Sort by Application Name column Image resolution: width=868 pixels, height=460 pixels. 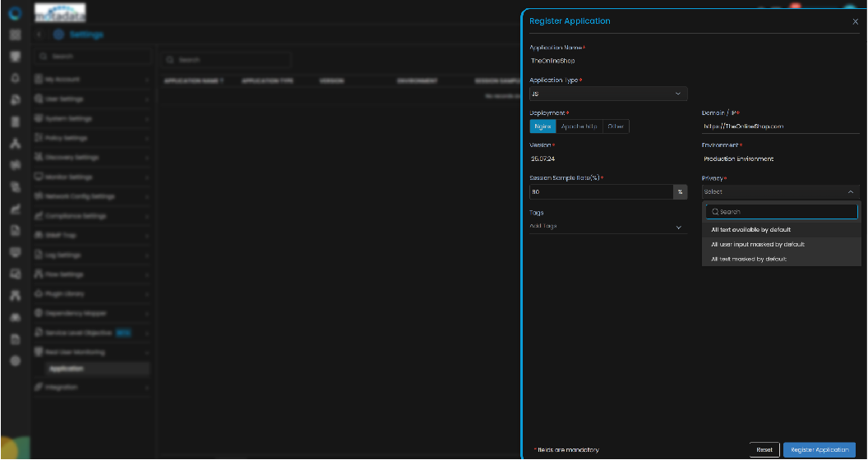coord(193,80)
